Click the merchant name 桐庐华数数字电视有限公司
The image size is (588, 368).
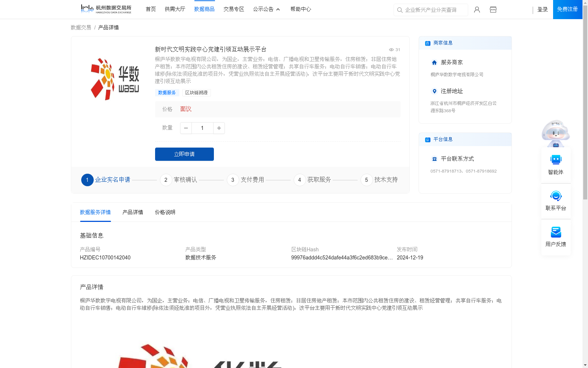[x=457, y=75]
